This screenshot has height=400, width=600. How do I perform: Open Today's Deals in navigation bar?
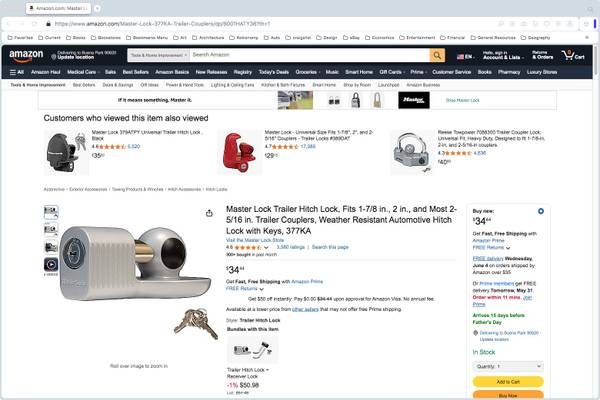[273, 72]
